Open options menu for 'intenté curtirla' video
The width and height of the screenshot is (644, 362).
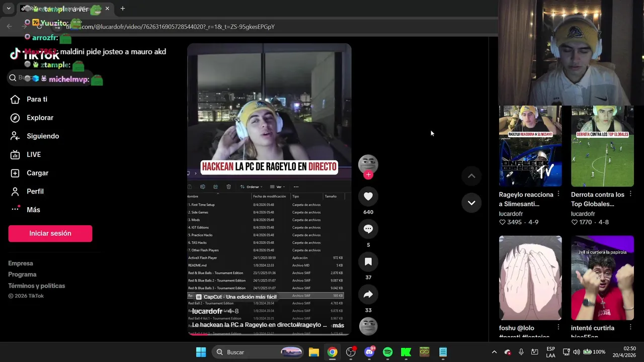click(x=630, y=328)
